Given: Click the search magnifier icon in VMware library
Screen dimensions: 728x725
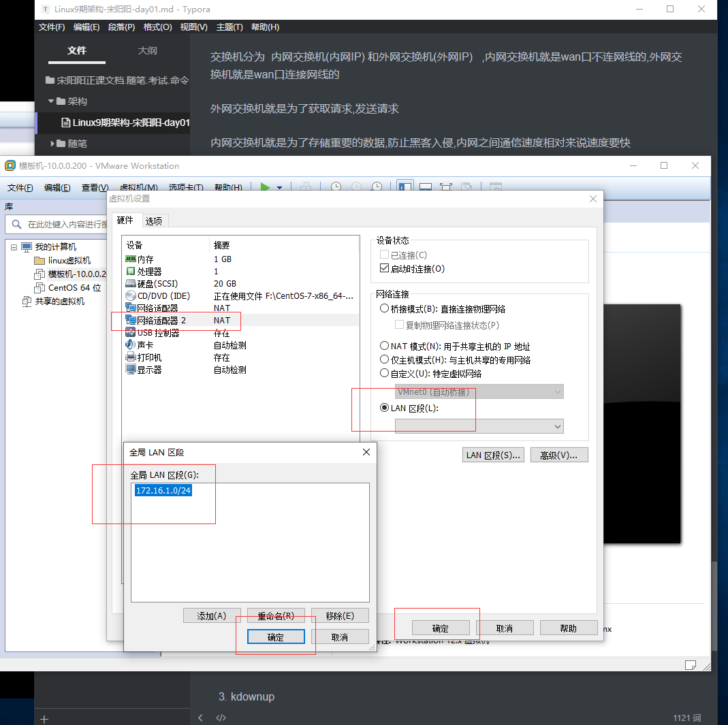Looking at the screenshot, I should (17, 224).
